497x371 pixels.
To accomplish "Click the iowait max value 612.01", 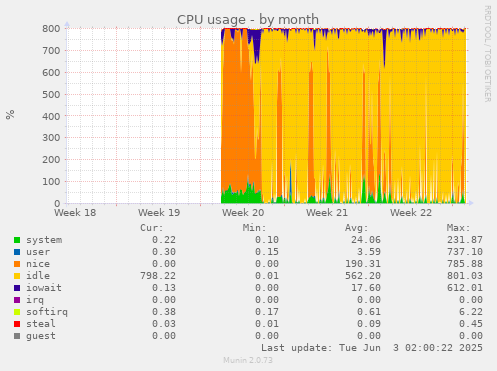I will point(465,288).
